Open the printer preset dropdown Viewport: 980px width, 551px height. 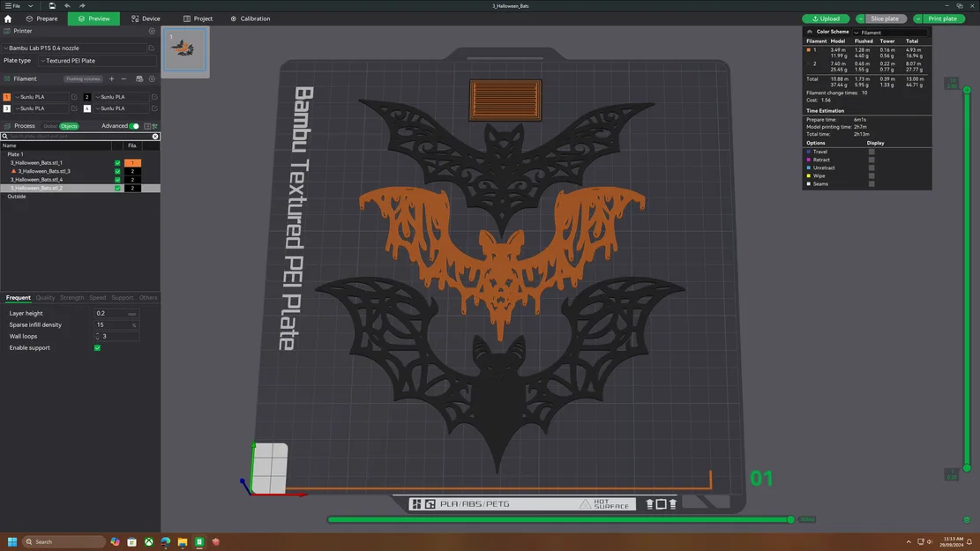(74, 48)
